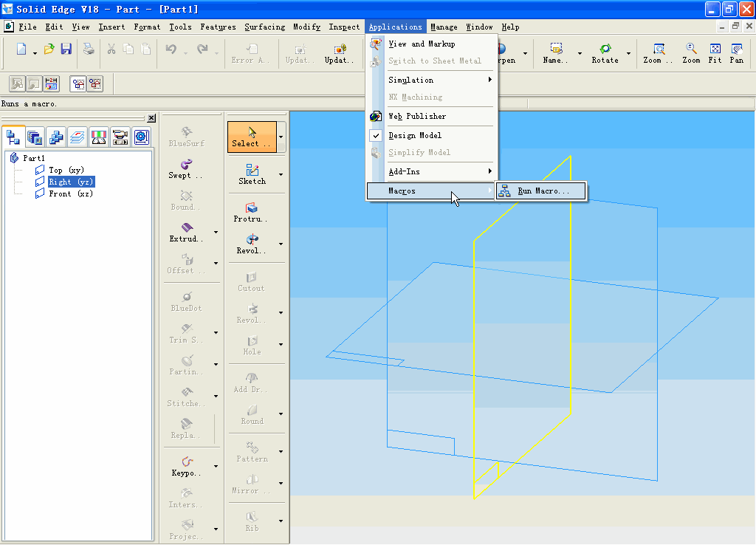756x545 pixels.
Task: Open the Features menu
Action: click(x=218, y=27)
